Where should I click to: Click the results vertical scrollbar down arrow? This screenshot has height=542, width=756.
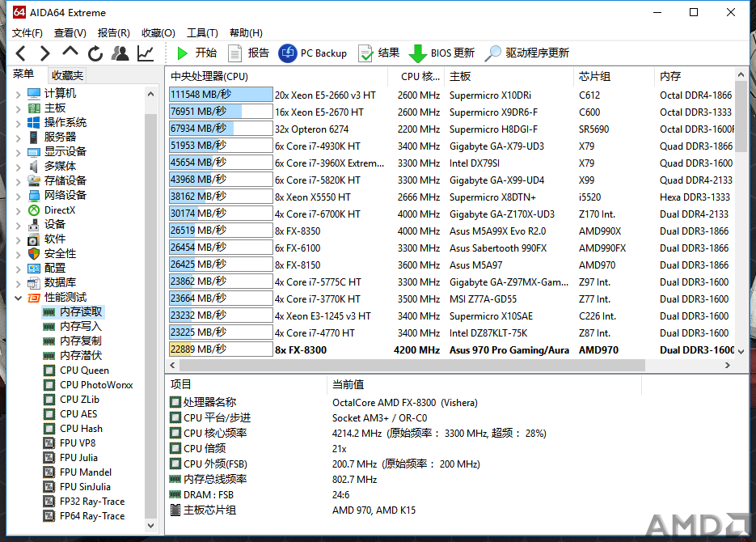coord(741,352)
